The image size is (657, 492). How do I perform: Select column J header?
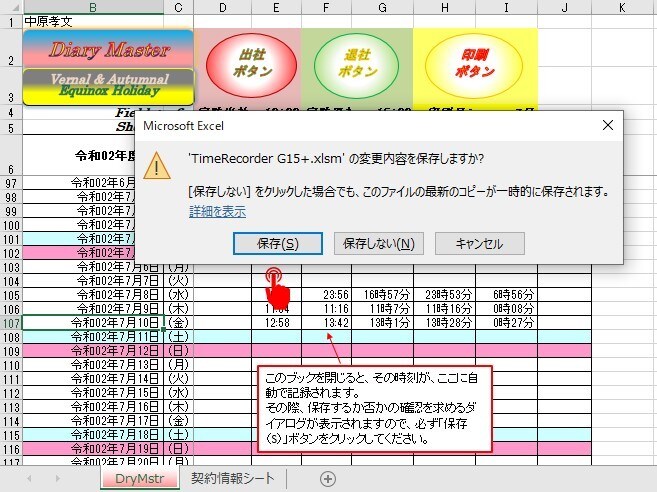click(x=564, y=7)
